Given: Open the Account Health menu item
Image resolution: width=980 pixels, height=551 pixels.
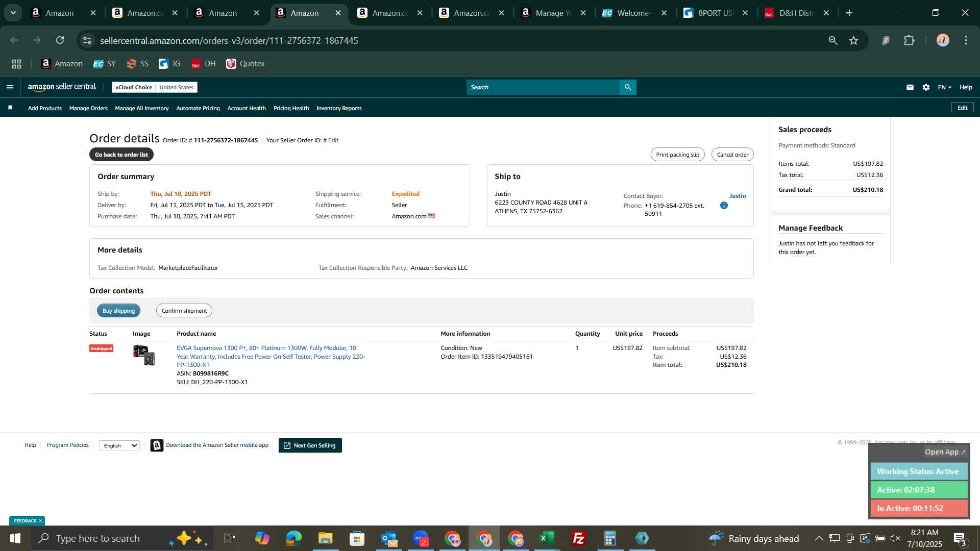Looking at the screenshot, I should 247,108.
